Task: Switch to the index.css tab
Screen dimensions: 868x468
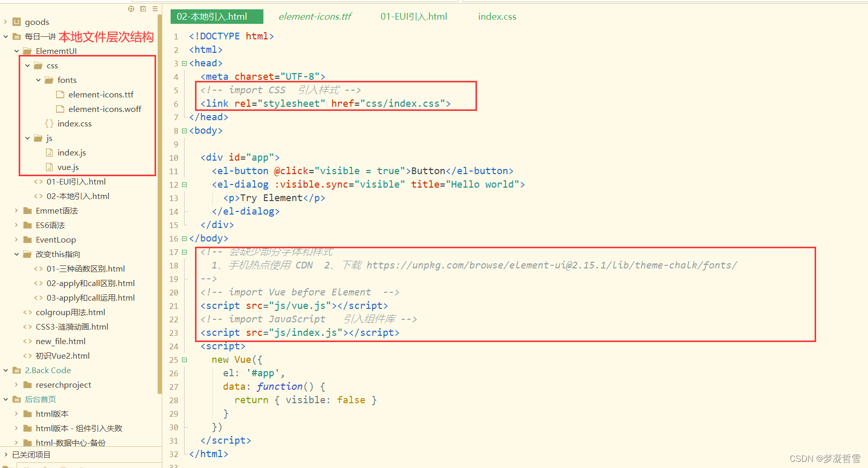Action: (497, 17)
